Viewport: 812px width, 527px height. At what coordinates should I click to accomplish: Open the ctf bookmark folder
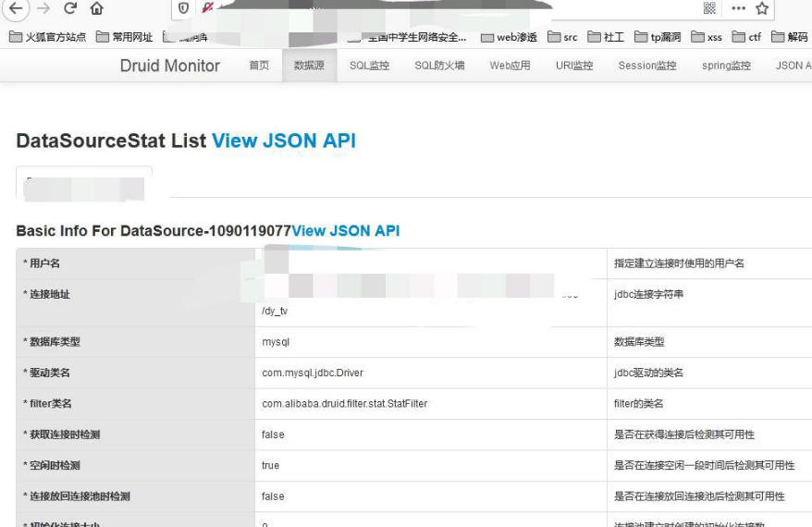(746, 37)
